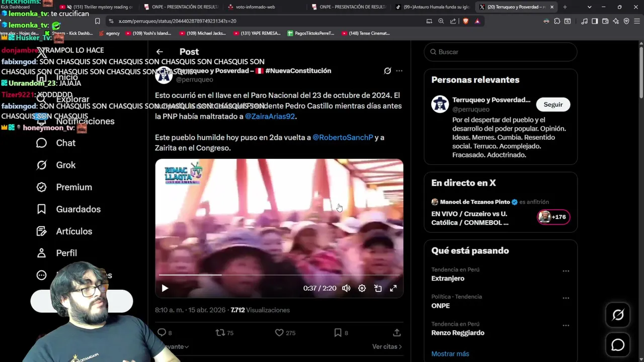The image size is (644, 362).
Task: Click the zoom magnifier icon in address bar
Action: [x=441, y=21]
